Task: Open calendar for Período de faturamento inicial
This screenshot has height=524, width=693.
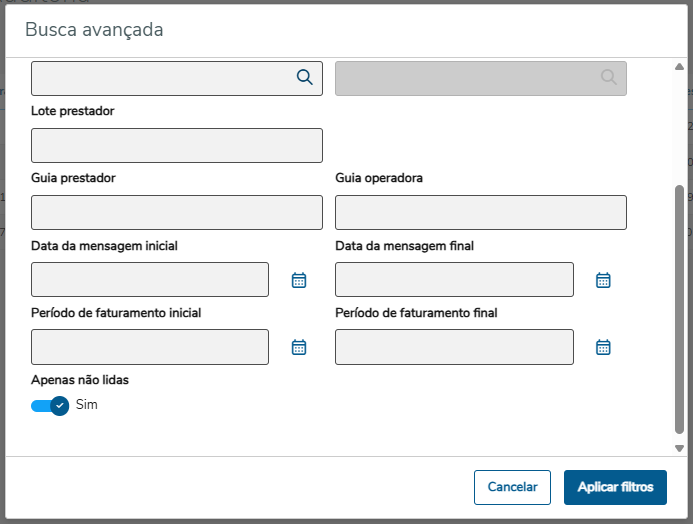Action: pyautogui.click(x=298, y=347)
